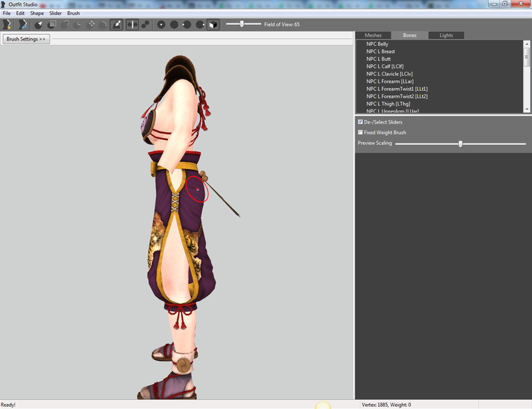The width and height of the screenshot is (532, 409).
Task: Switch to the back view plain circle icon
Action: 174,24
